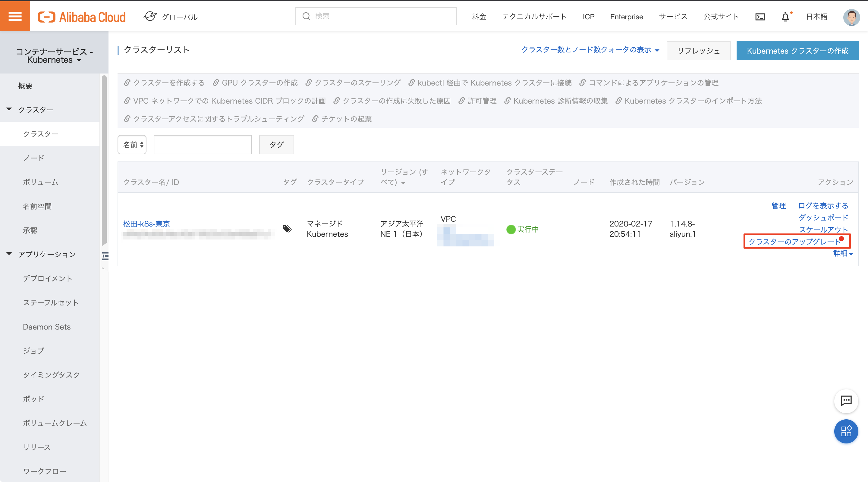Click Kubernetes クラスターの作成 button
The image size is (868, 482).
797,51
